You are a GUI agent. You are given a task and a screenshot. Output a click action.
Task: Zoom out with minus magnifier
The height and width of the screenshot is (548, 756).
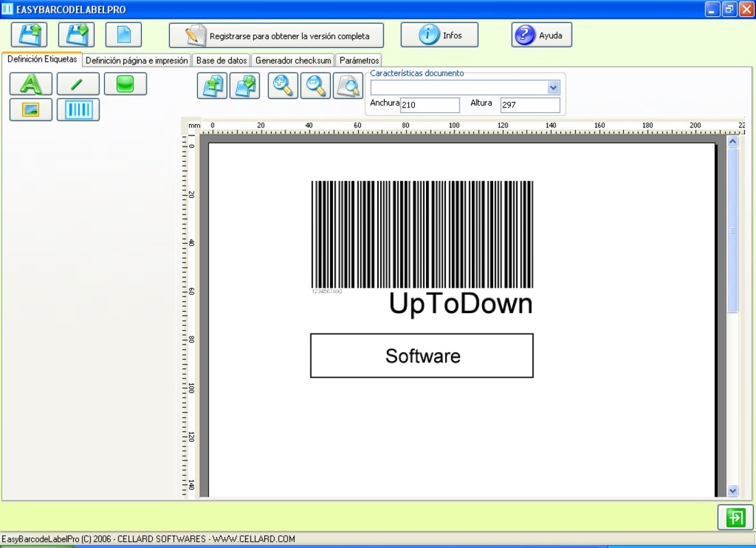315,86
